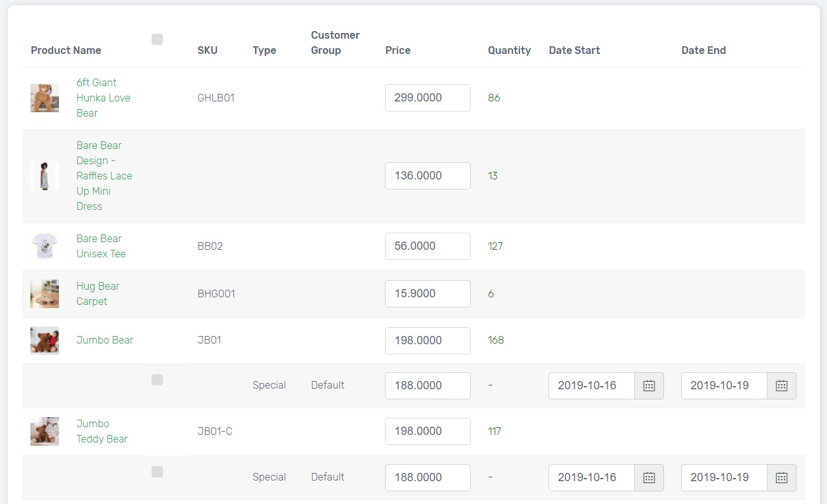
Task: Open calendar for Jumbo Bear special start date
Action: click(649, 385)
